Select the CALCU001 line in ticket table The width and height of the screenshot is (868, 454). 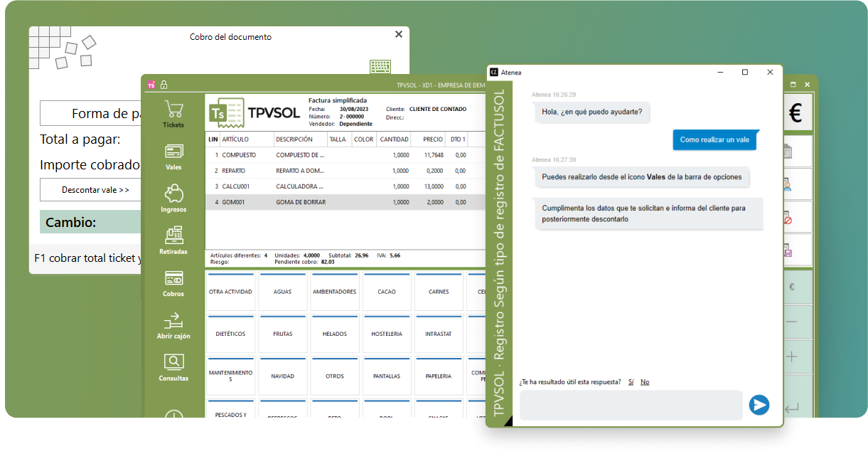[345, 186]
